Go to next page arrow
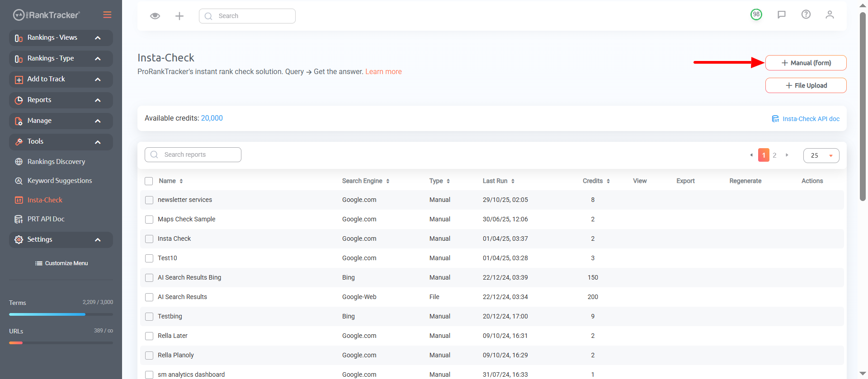Viewport: 868px width, 379px height. click(x=787, y=155)
